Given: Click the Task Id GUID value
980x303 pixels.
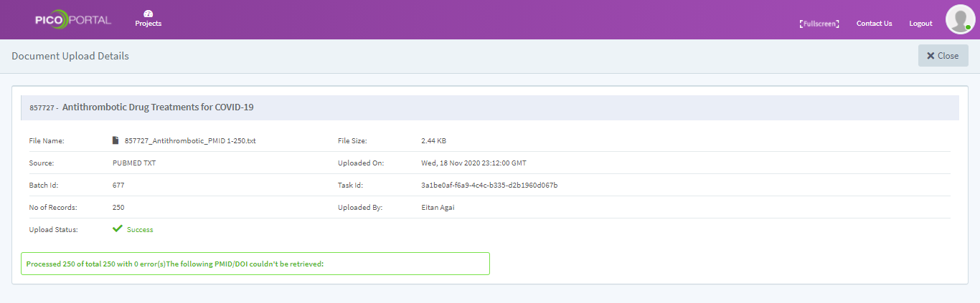Looking at the screenshot, I should coord(489,186).
